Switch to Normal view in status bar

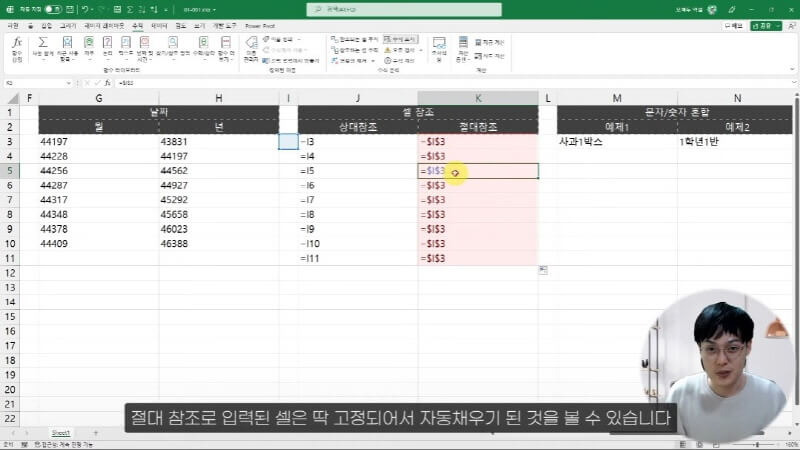[683, 445]
